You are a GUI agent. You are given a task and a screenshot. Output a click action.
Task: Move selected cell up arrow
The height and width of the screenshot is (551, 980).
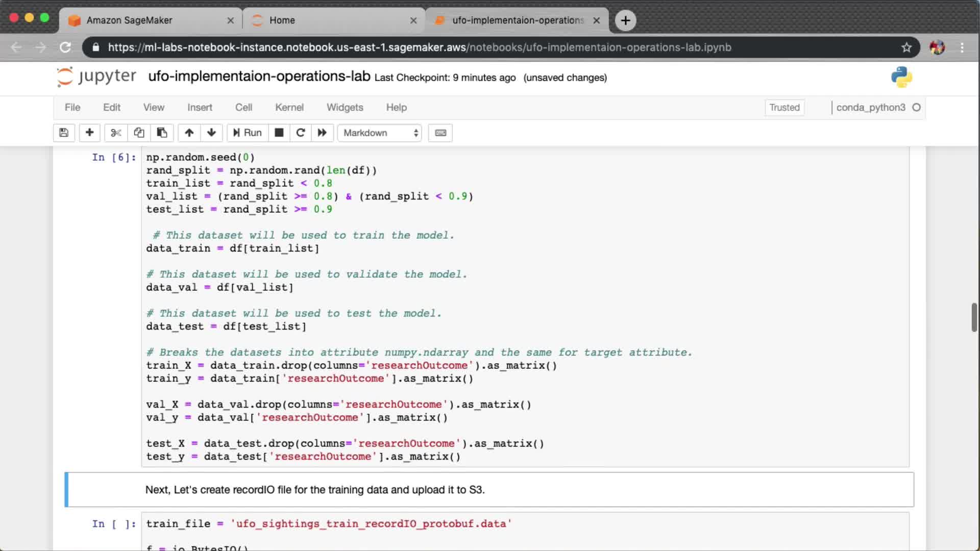tap(189, 133)
